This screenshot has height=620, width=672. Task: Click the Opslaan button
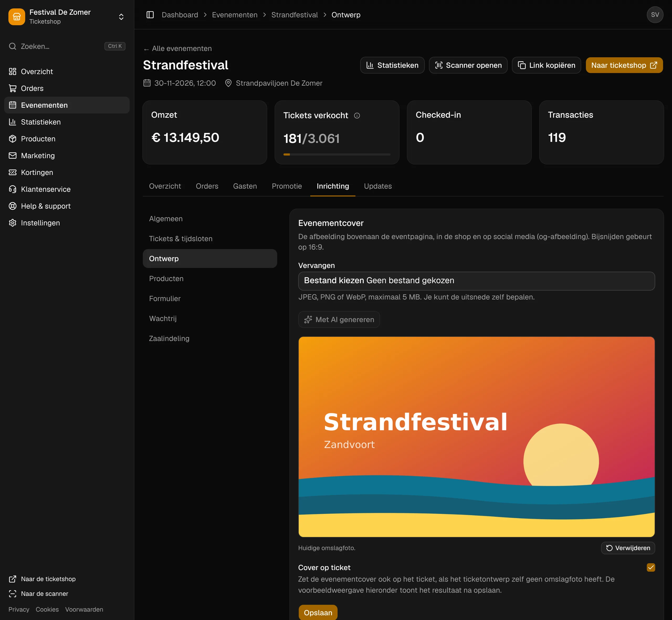coord(318,612)
